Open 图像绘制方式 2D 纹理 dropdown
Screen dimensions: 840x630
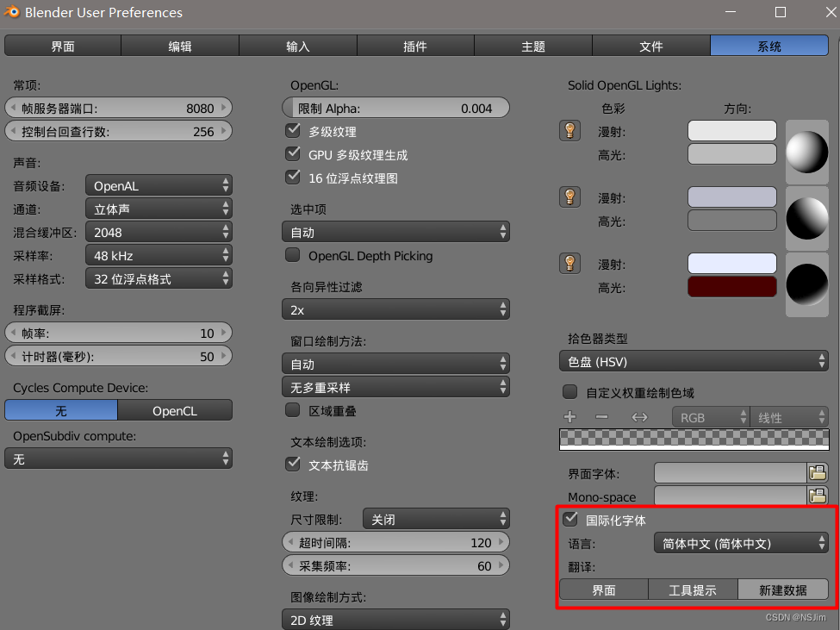click(x=396, y=620)
